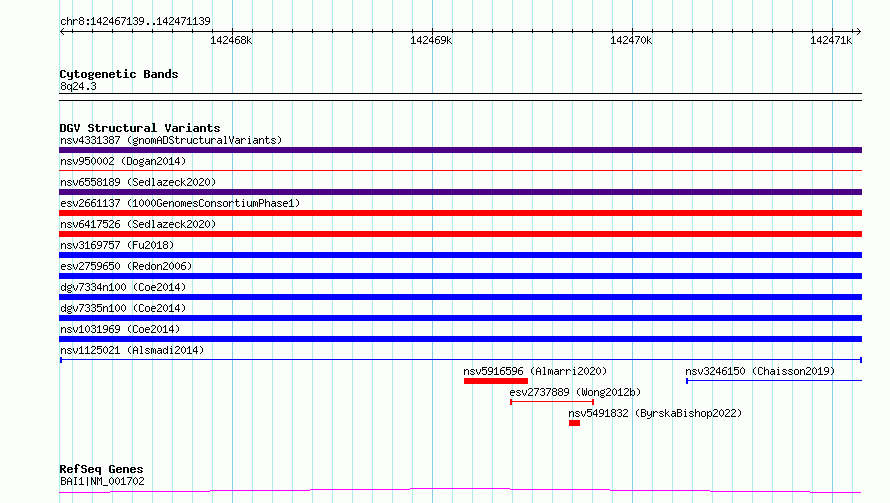
Task: Select the DGV Structural Variants track heading
Action: coord(140,128)
